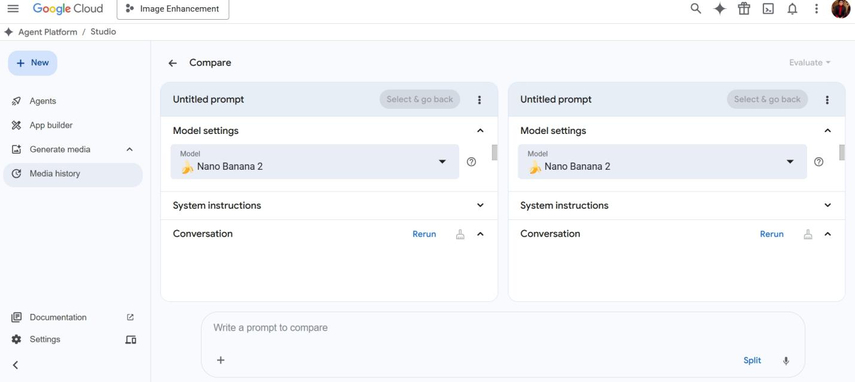Open the main hamburger navigation menu
Viewport: 855px width, 382px height.
pos(13,9)
